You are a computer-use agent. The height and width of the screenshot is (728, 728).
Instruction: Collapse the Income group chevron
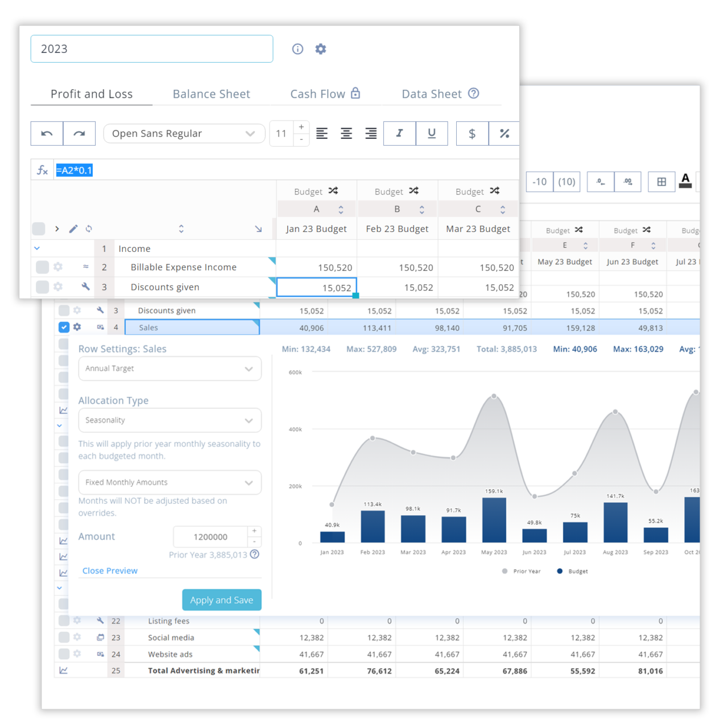[x=36, y=248]
